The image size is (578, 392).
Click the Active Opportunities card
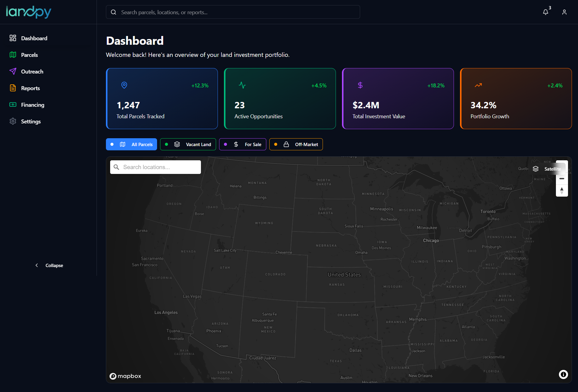[280, 99]
